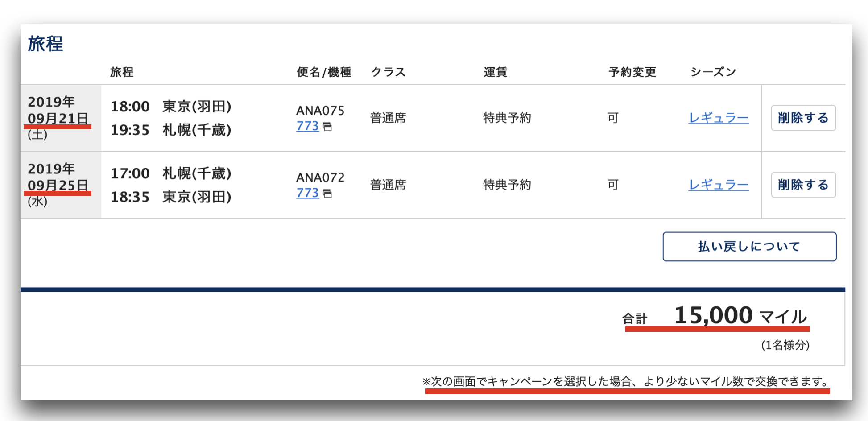The height and width of the screenshot is (421, 868).
Task: Click the new-window icon beside ANA072's 773
Action: pos(327,194)
